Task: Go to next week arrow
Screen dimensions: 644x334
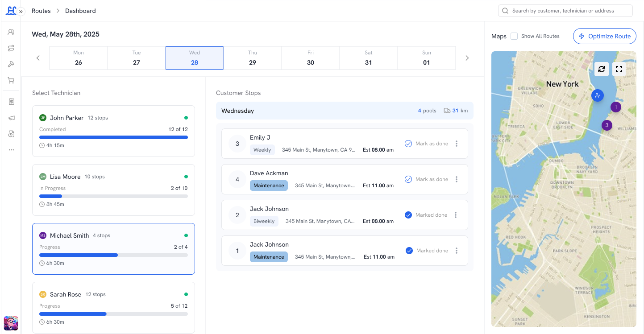Action: coord(467,58)
